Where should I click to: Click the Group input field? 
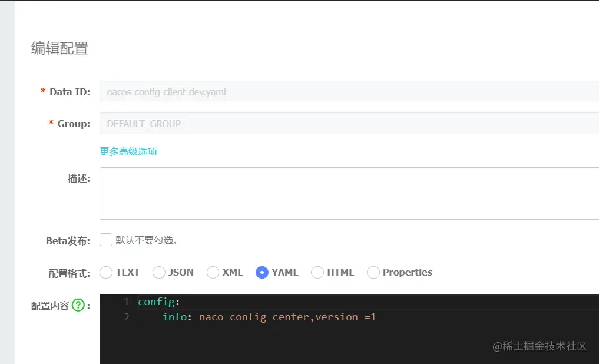(349, 123)
